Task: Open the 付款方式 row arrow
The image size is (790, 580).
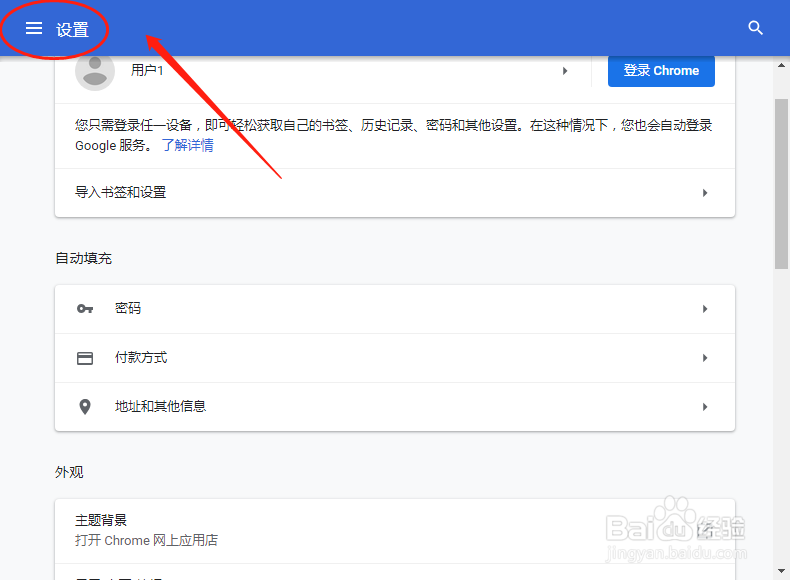Action: [x=705, y=358]
